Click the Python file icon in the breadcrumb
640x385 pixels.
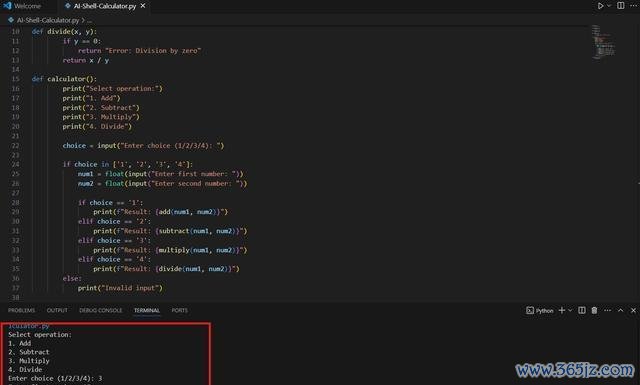[11, 20]
